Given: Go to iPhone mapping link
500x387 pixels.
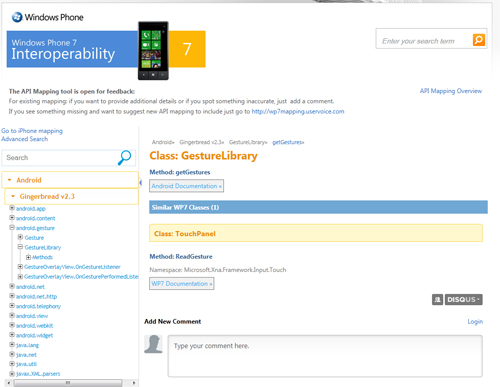Looking at the screenshot, I should coord(32,131).
